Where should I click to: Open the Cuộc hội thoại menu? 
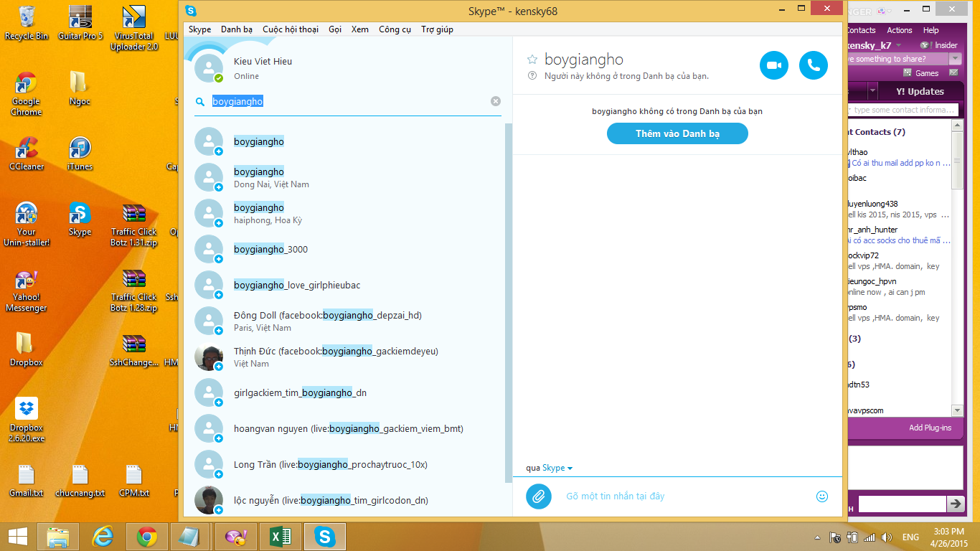[x=291, y=29]
